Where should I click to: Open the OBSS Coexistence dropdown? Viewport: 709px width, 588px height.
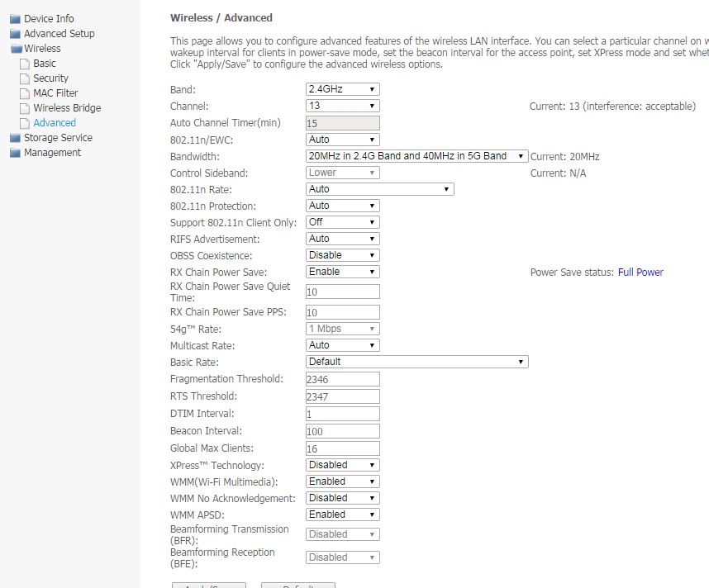pos(343,255)
